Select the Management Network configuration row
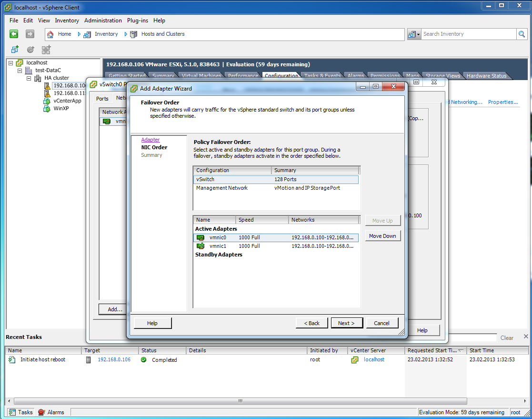The image size is (532, 419). (276, 188)
